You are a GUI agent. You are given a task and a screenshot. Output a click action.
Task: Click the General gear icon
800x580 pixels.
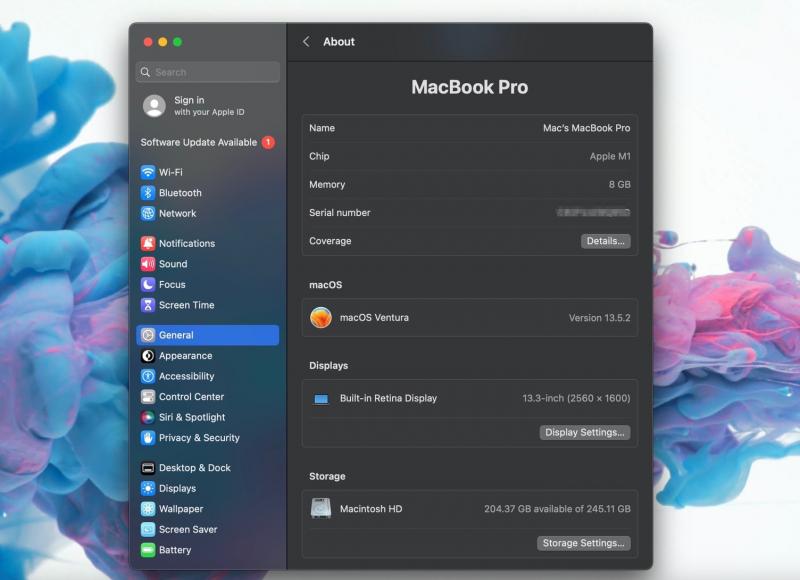[x=148, y=335]
